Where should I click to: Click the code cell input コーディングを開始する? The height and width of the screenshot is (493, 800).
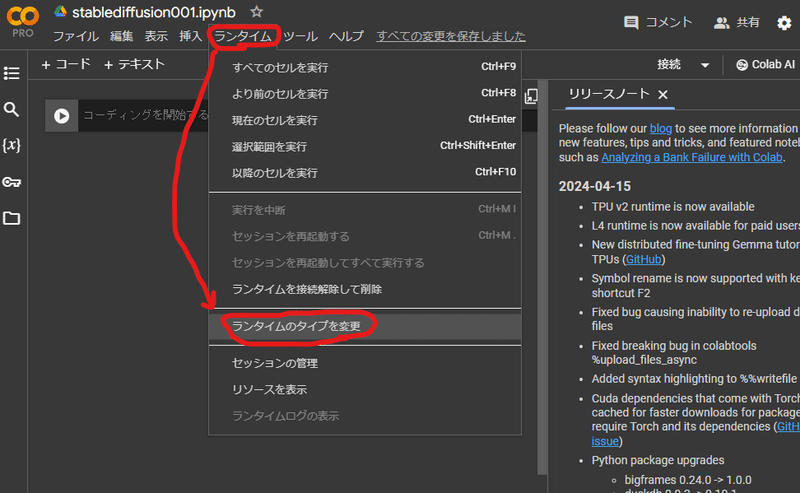[145, 115]
